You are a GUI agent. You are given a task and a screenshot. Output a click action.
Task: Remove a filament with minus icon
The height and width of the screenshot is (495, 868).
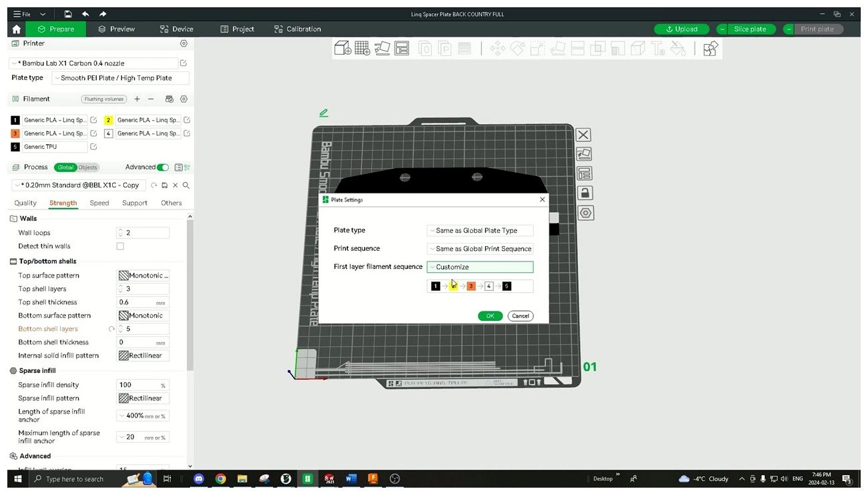(151, 99)
